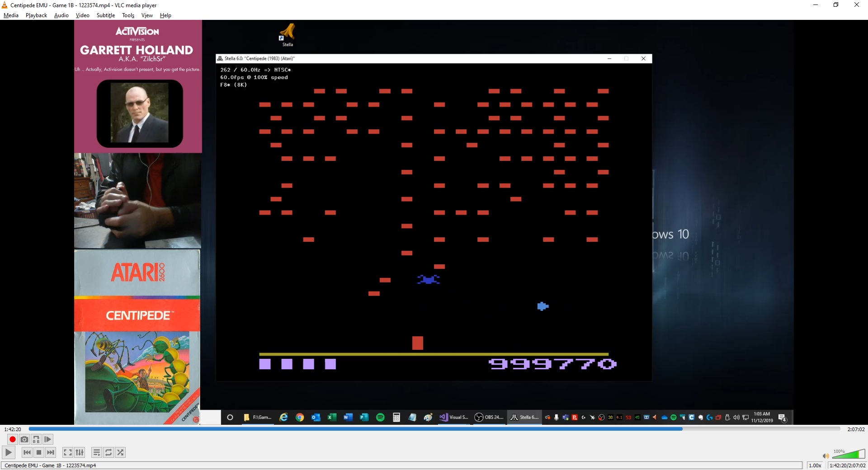
Task: Toggle elapsed time label 1:42:20
Action: point(13,429)
